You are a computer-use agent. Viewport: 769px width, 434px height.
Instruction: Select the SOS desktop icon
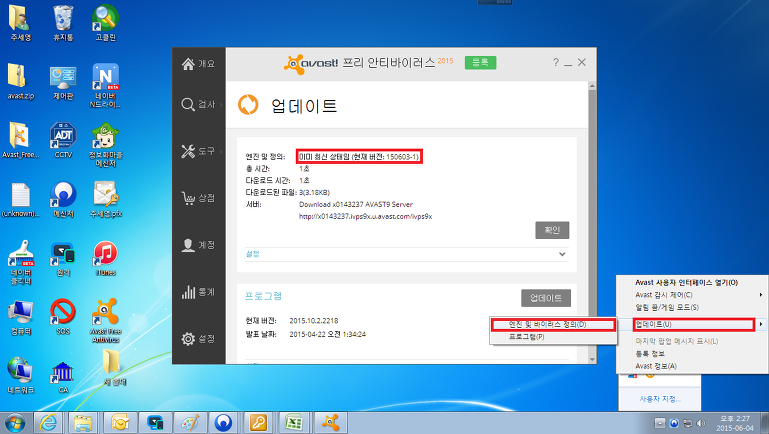[x=63, y=317]
